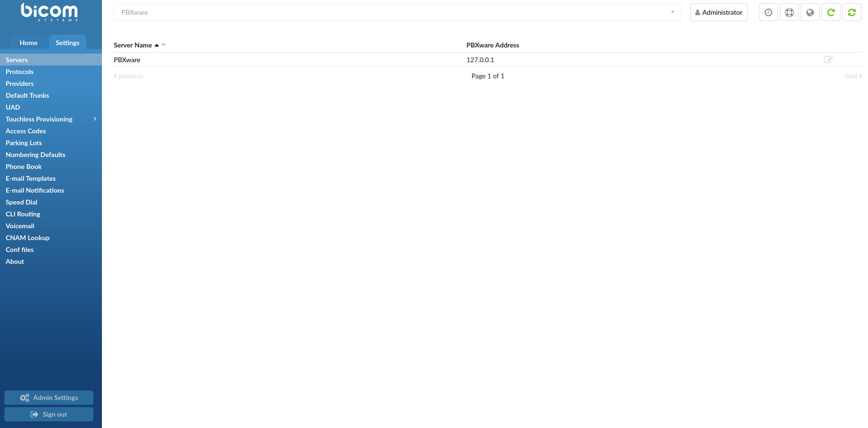Click the Page 1 of 1 indicator

[488, 76]
